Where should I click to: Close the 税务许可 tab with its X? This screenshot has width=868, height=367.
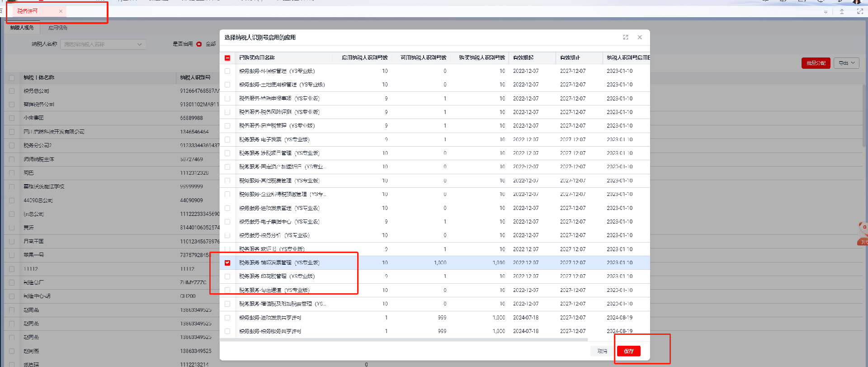[61, 11]
